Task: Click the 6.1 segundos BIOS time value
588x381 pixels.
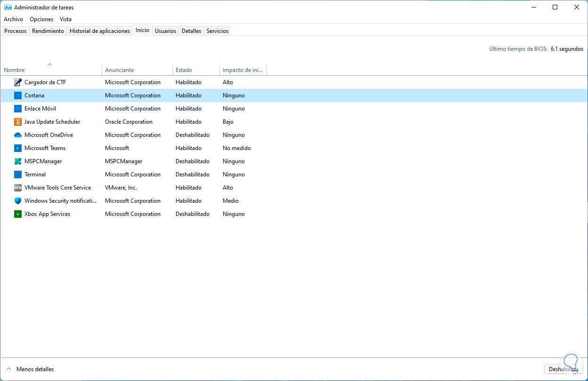Action: [567, 49]
